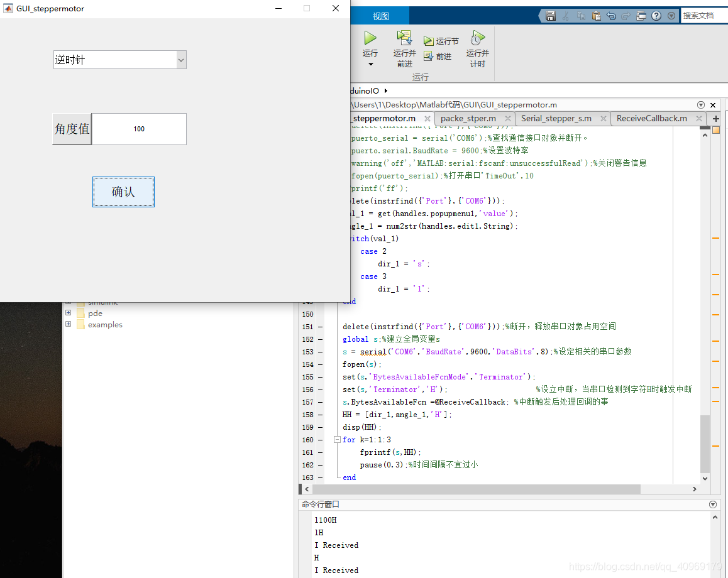Image resolution: width=728 pixels, height=578 pixels.
Task: Save the file using the save icon
Action: click(551, 15)
